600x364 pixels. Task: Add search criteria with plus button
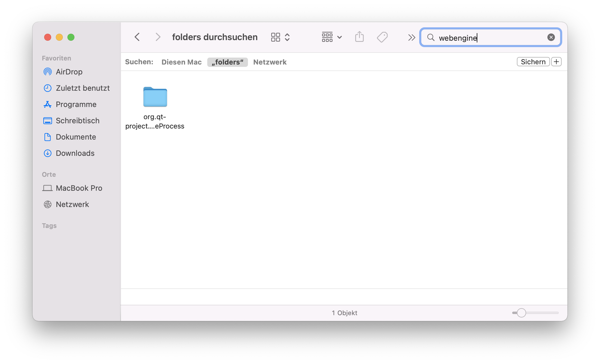coord(556,62)
